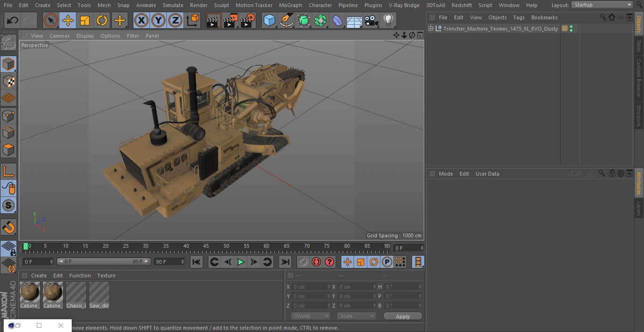644x332 pixels.
Task: Select the Live Selection tool
Action: tap(51, 20)
